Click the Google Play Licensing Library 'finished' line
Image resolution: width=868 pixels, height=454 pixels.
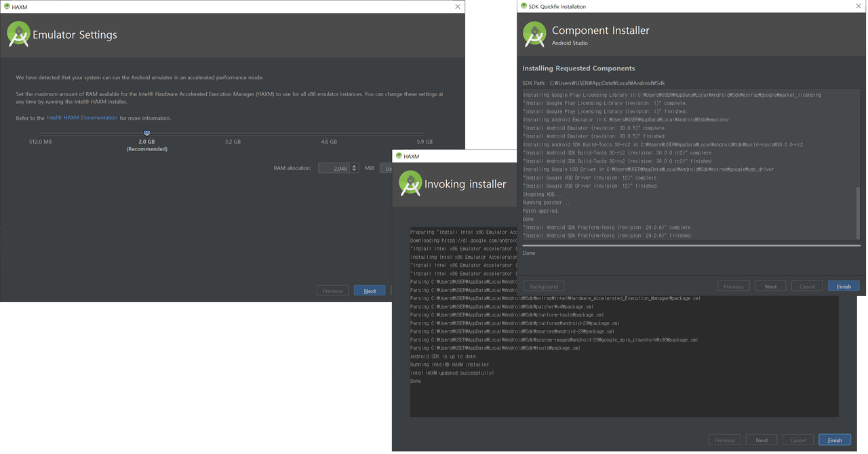605,112
